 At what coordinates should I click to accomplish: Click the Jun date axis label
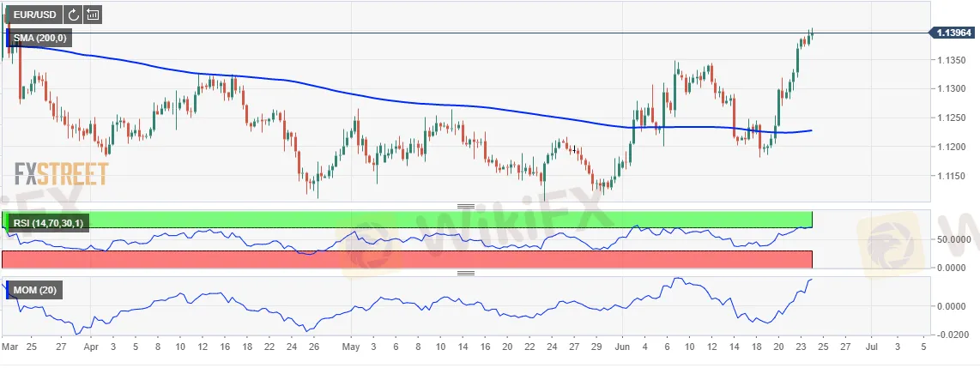pos(623,346)
